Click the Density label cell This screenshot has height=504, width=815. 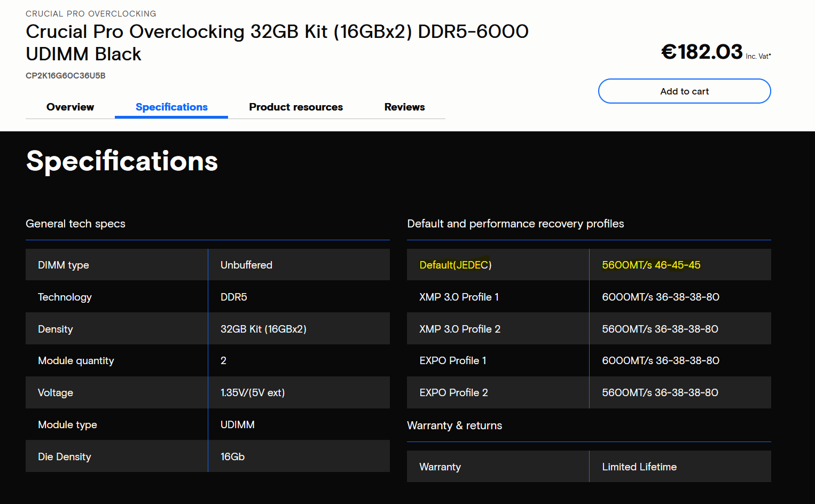point(116,329)
